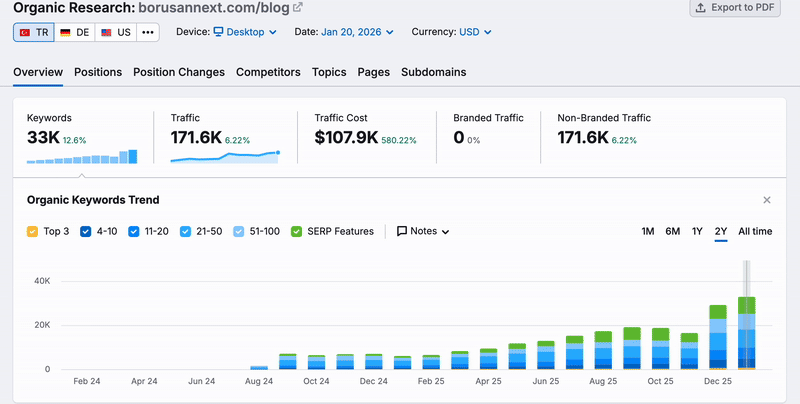Open the external link icon beside borusannext.com/blog
The width and height of the screenshot is (800, 404).
297,8
